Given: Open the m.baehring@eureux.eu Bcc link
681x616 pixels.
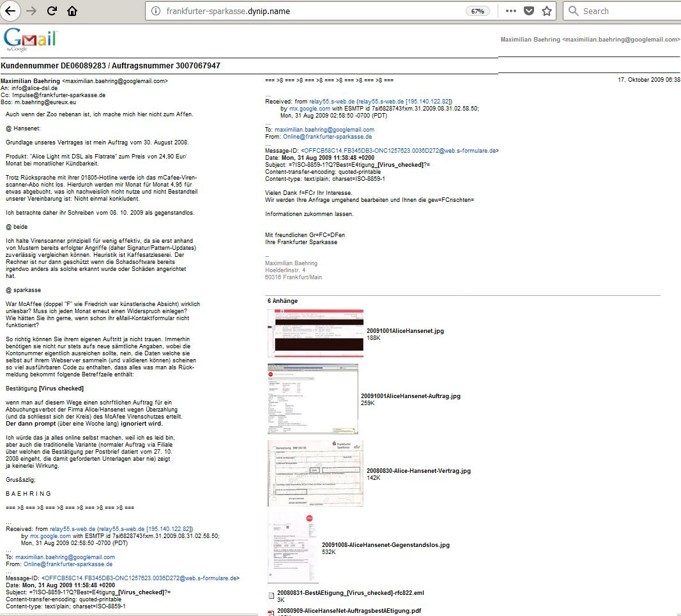Looking at the screenshot, I should [46, 102].
